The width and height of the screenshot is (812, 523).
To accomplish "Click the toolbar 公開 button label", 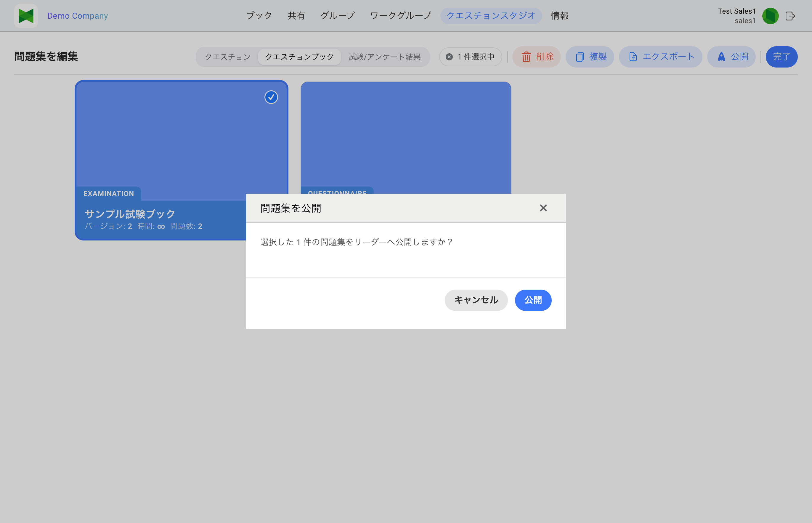I will coord(740,57).
